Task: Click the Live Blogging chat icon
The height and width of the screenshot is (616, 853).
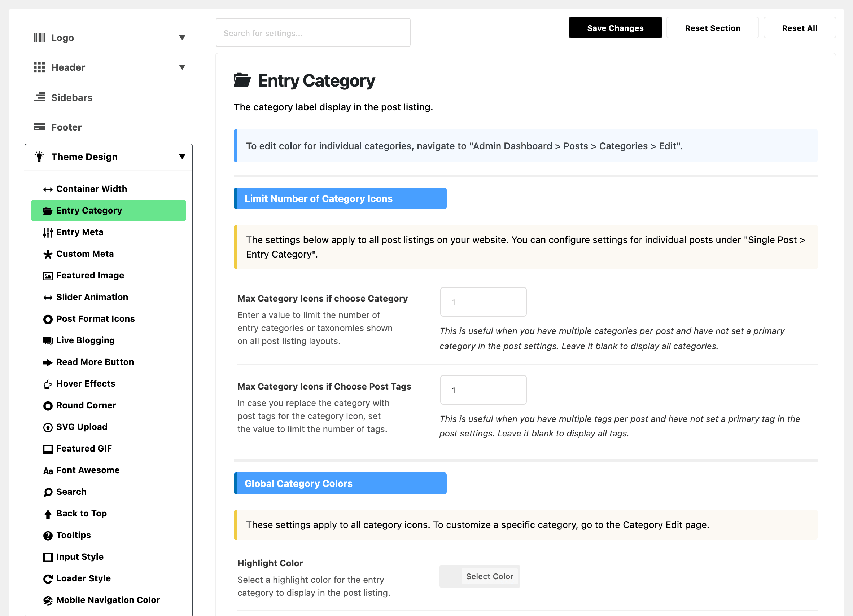Action: tap(48, 341)
